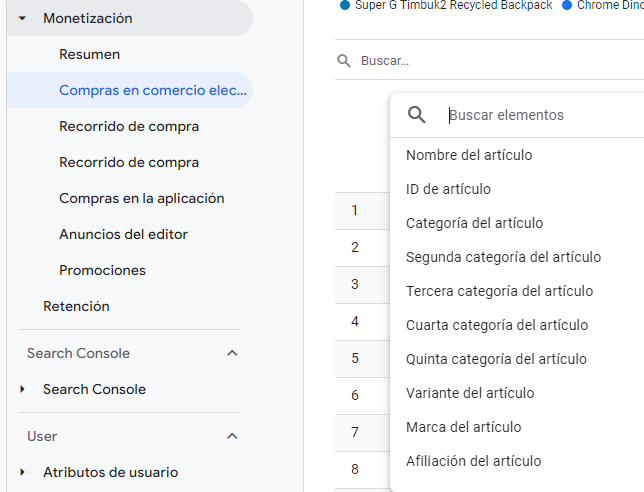Click the magnifier icon beside Buscar elementos
Image resolution: width=644 pixels, height=492 pixels.
coord(417,115)
